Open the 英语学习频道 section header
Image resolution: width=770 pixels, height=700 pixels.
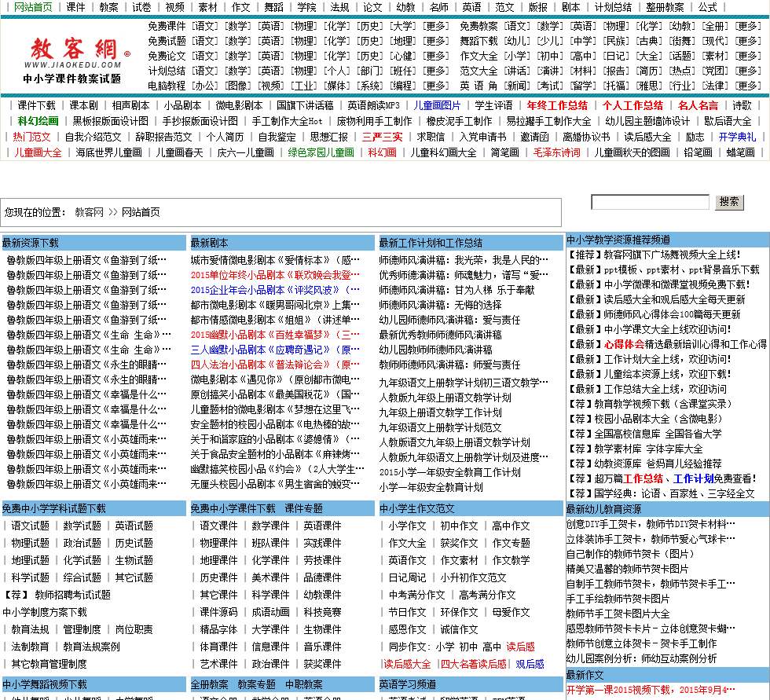point(471,684)
